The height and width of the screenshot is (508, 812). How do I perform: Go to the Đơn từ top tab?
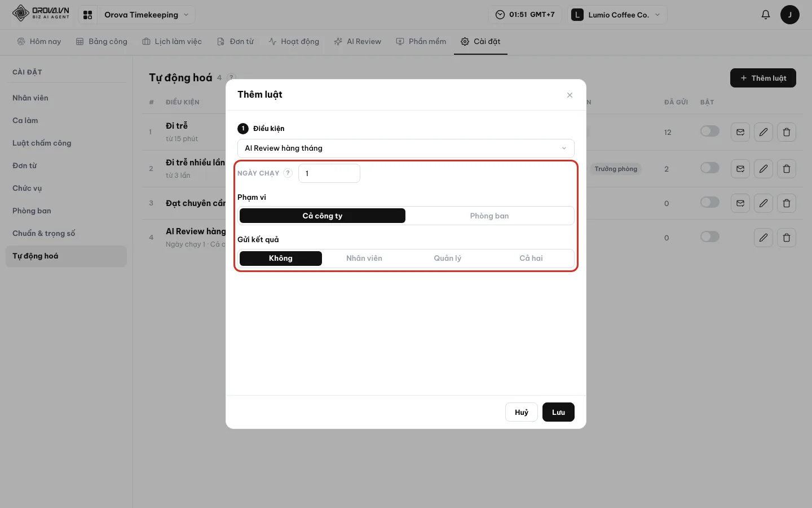236,42
